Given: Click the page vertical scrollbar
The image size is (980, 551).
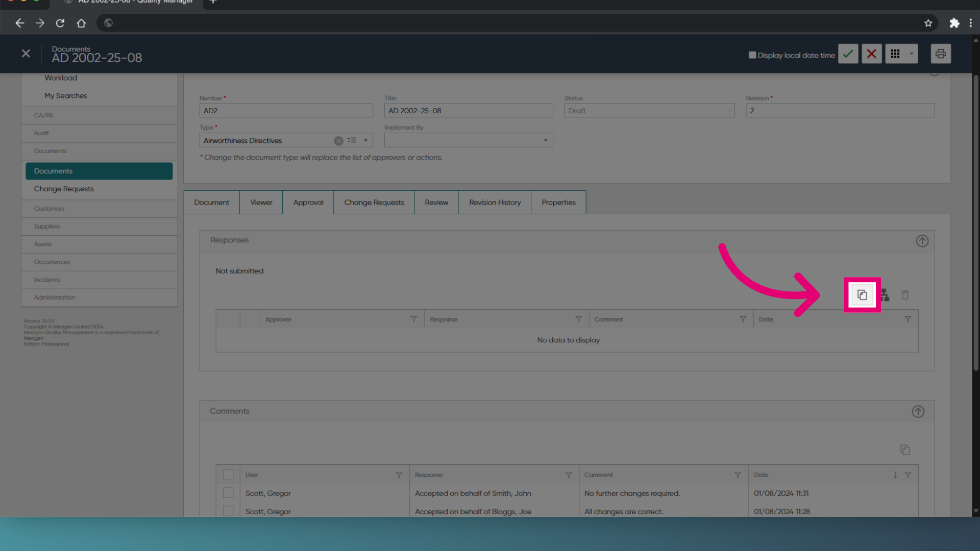Looking at the screenshot, I should pyautogui.click(x=975, y=223).
